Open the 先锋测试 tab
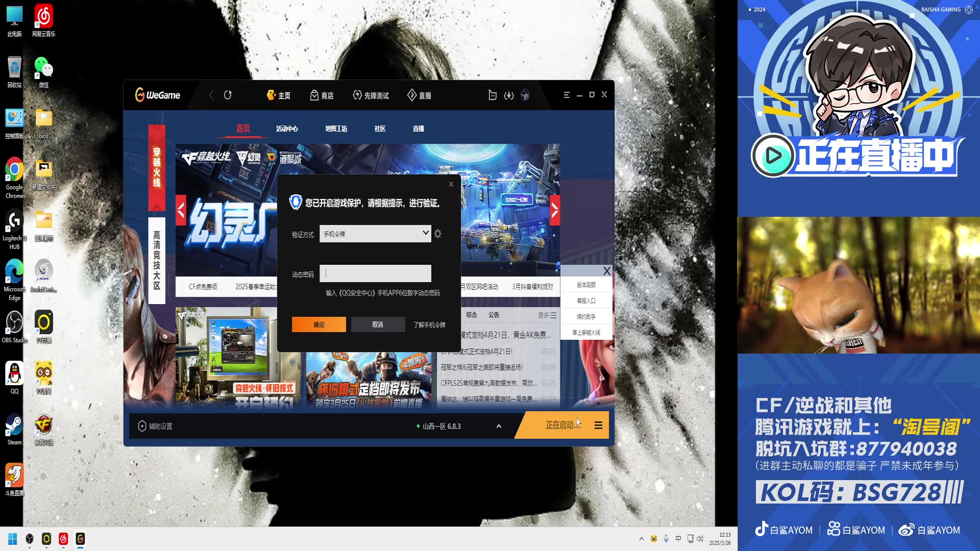Screen dimensions: 980x551 point(371,95)
